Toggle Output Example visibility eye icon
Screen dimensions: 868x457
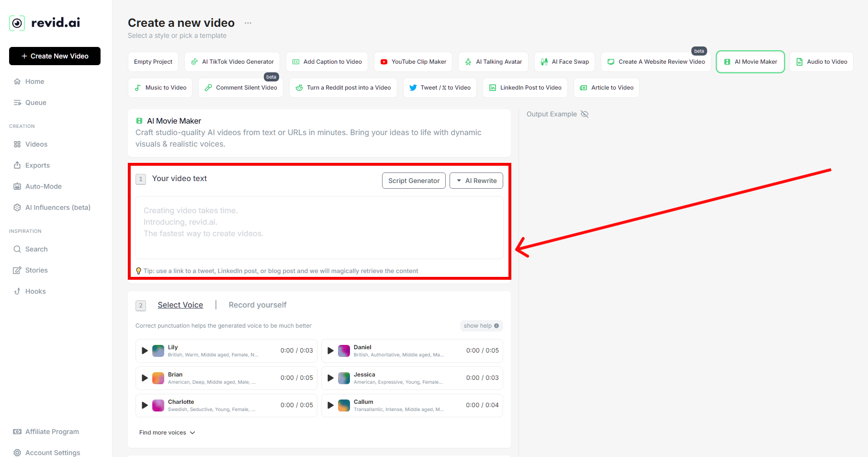pos(585,114)
